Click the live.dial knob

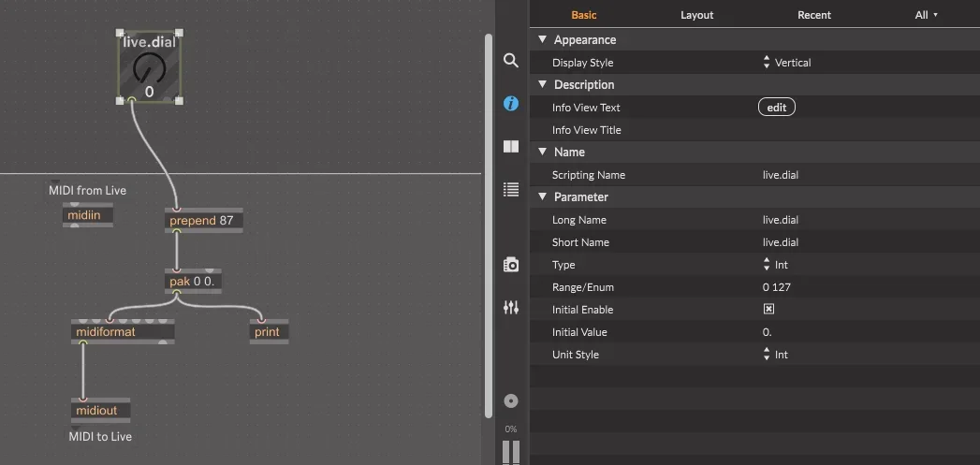tap(148, 66)
